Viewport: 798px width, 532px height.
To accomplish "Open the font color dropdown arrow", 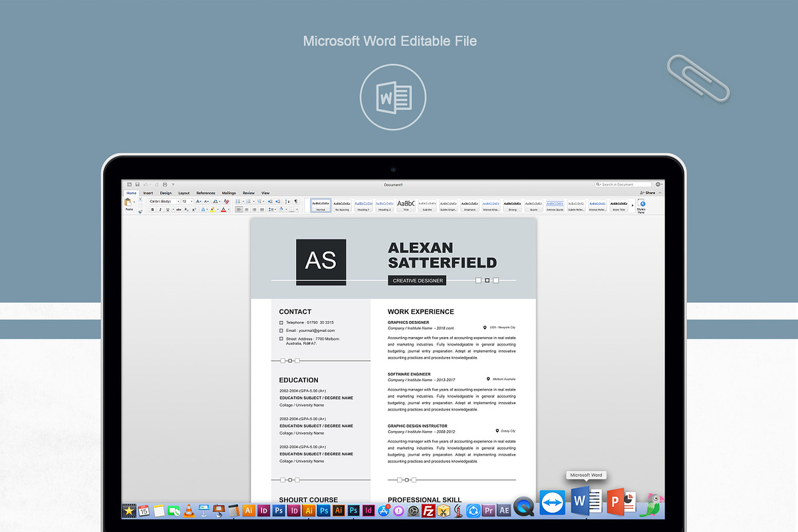I will coord(229,209).
